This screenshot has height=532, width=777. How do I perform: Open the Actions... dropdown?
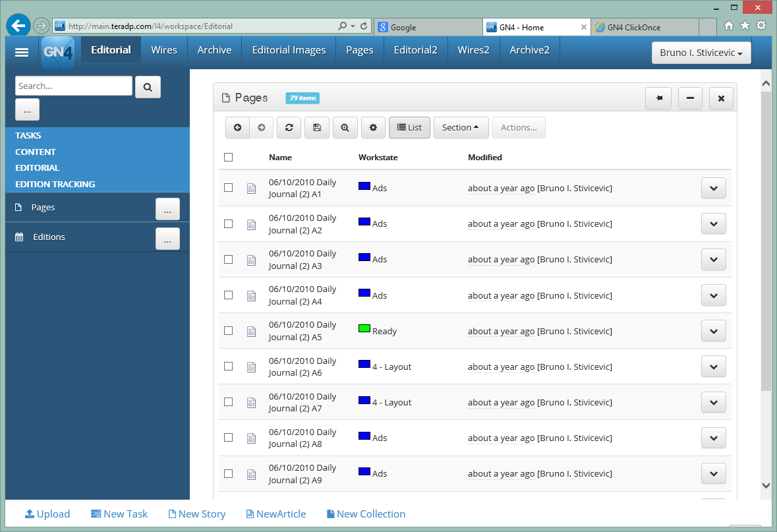coord(519,127)
